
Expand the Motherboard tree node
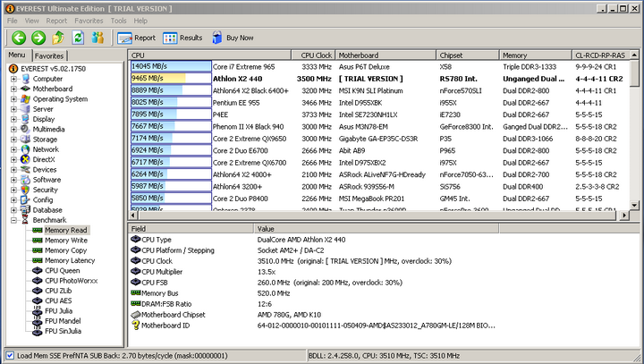point(13,89)
